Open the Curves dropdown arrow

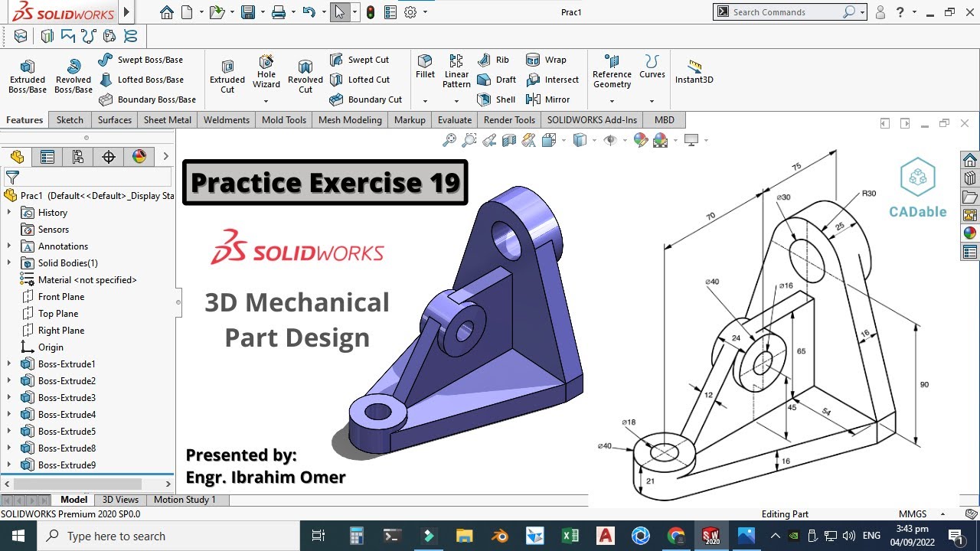click(652, 101)
